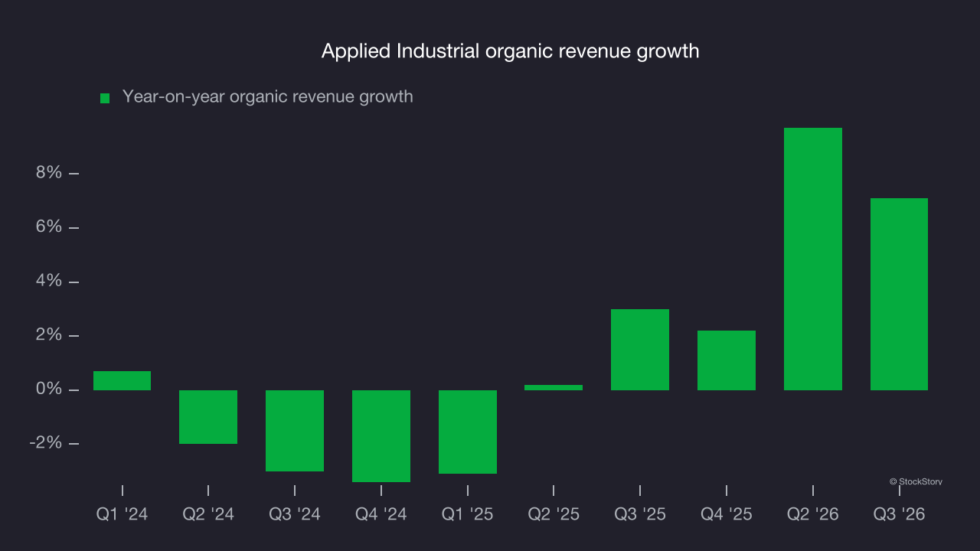
Task: Select the small positive bar for Q1 '24
Action: pos(122,380)
